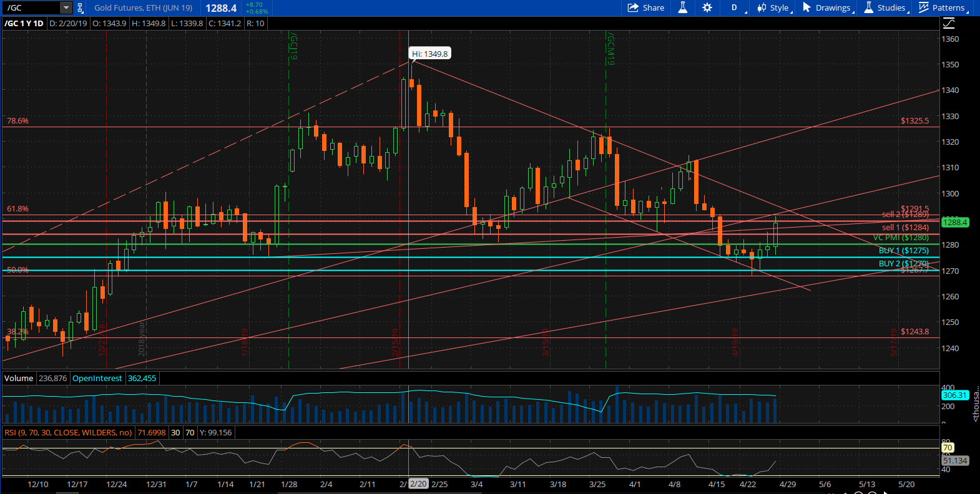The image size is (980, 494).
Task: Click the O: 1343.9 open value
Action: click(x=109, y=24)
